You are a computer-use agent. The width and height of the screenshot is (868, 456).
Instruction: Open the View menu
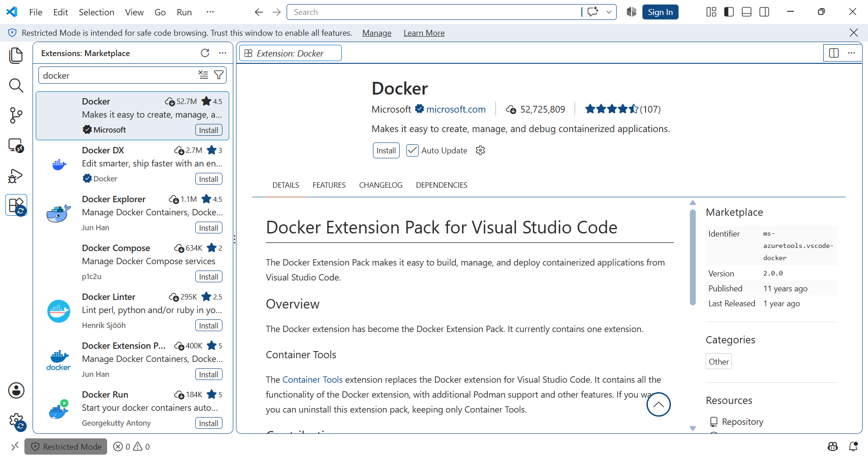pyautogui.click(x=134, y=12)
